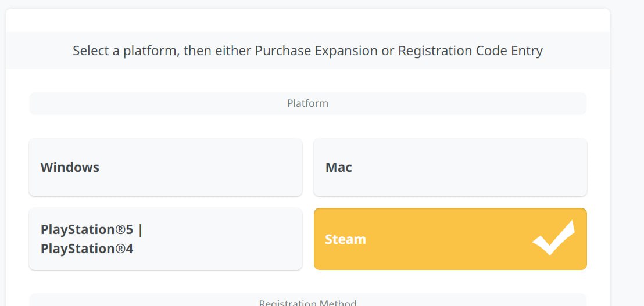Choose Mac as the platform

(x=450, y=167)
